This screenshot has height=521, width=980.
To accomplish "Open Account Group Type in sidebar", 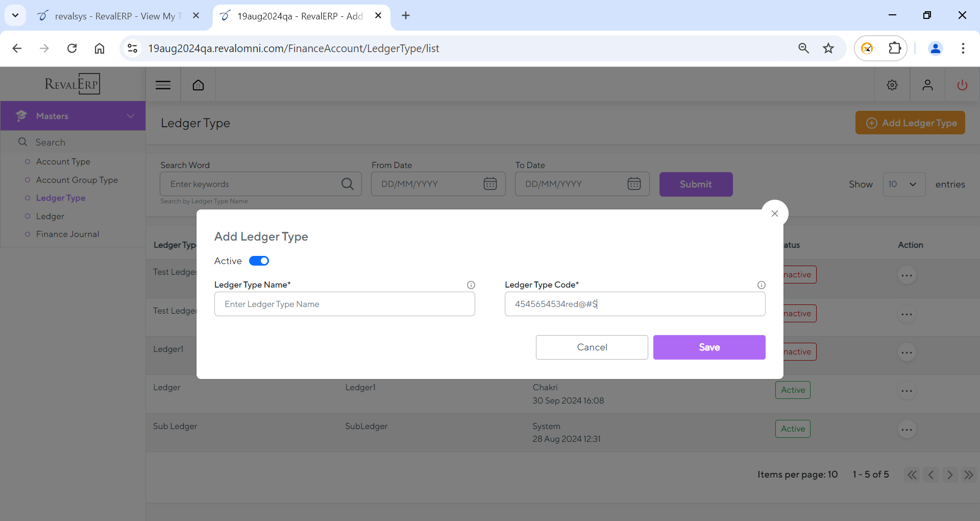I will (77, 180).
